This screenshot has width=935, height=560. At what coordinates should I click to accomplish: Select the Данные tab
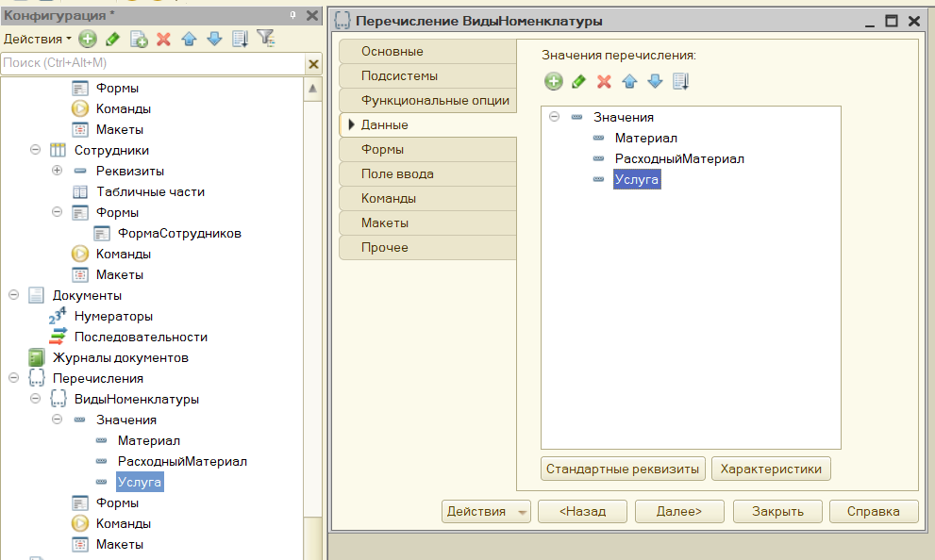pos(427,124)
